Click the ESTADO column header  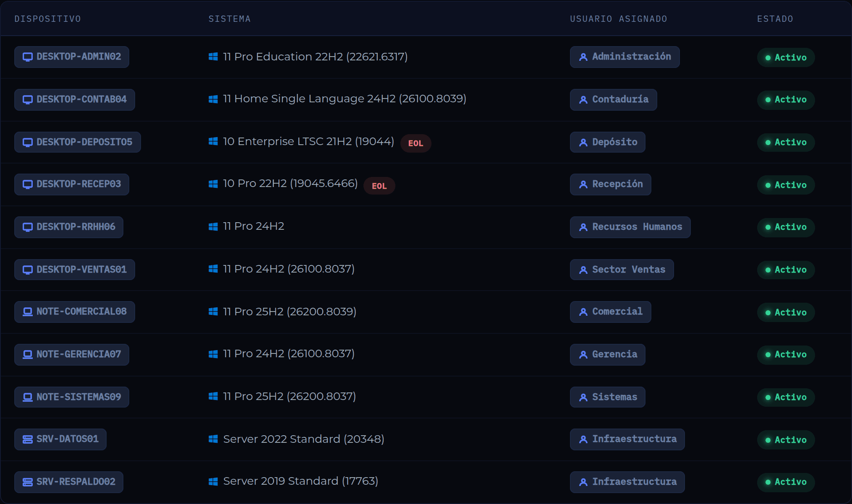point(775,19)
